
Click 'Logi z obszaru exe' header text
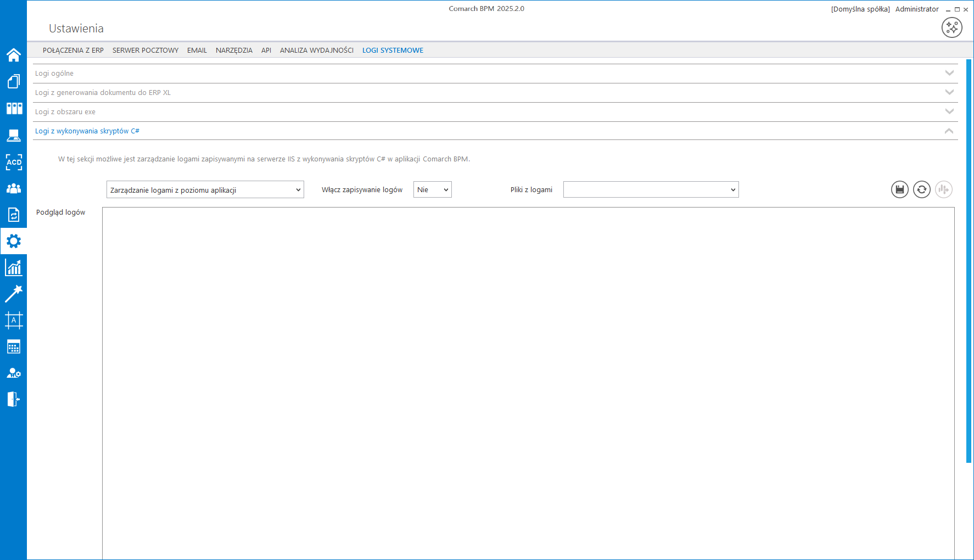point(65,111)
